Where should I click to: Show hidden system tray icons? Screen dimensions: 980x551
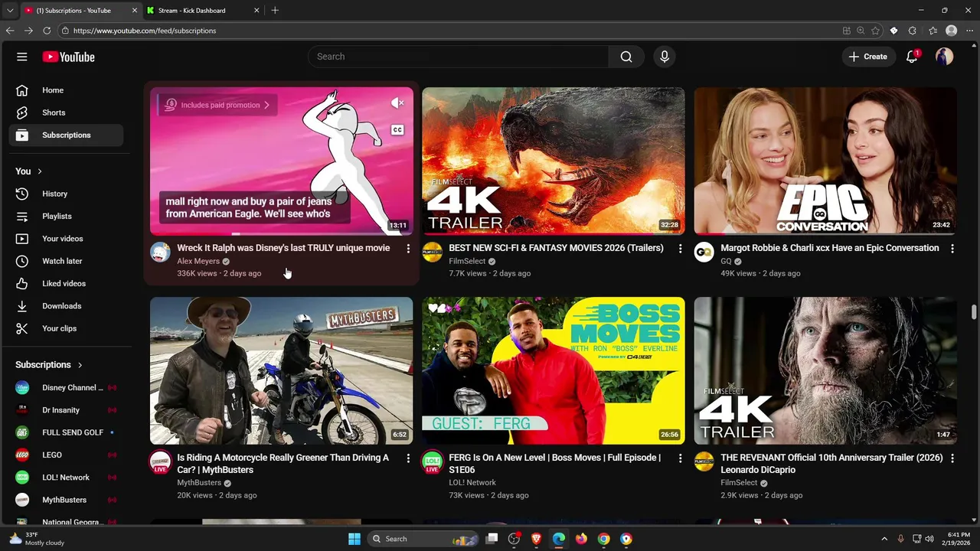[x=884, y=539]
